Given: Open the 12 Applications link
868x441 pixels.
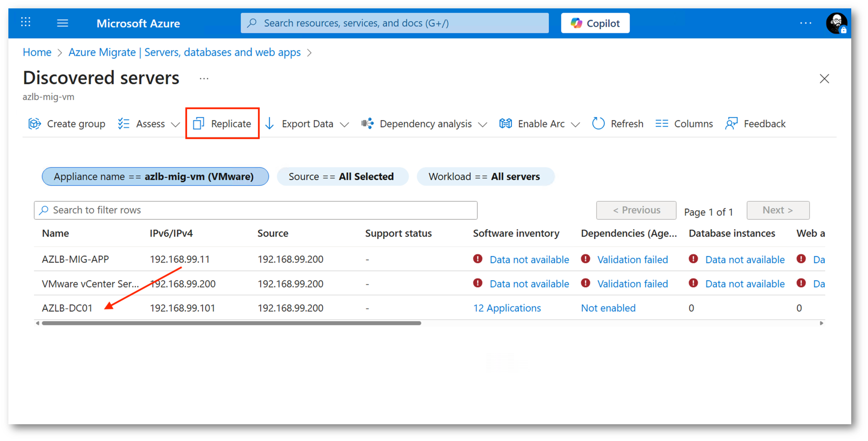Looking at the screenshot, I should (x=506, y=308).
